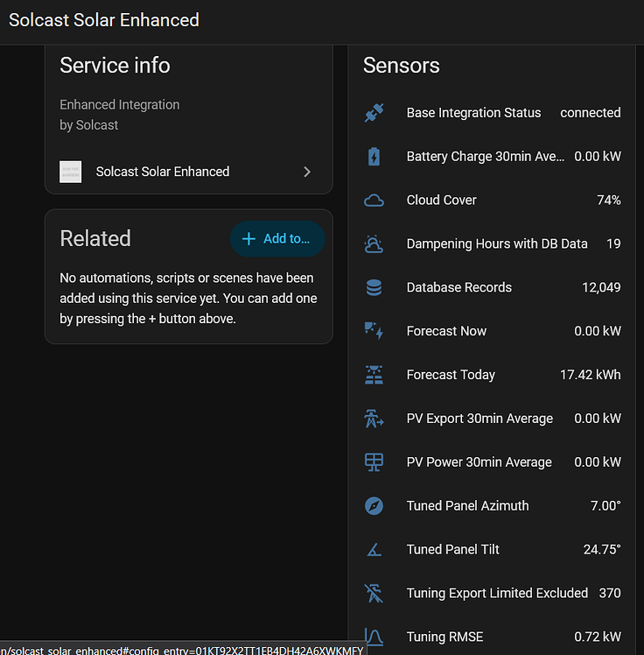
Task: Click the Tuning Export Limited Excluded icon
Action: 374,593
